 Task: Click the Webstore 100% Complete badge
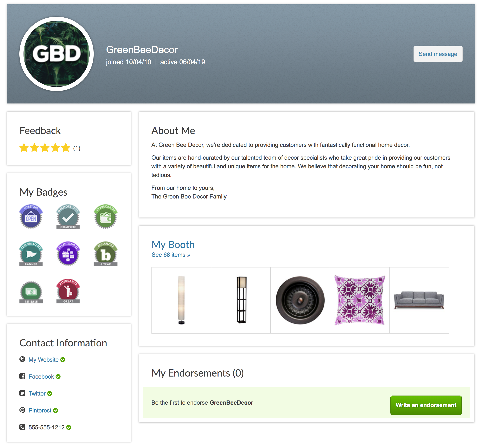[x=68, y=216]
